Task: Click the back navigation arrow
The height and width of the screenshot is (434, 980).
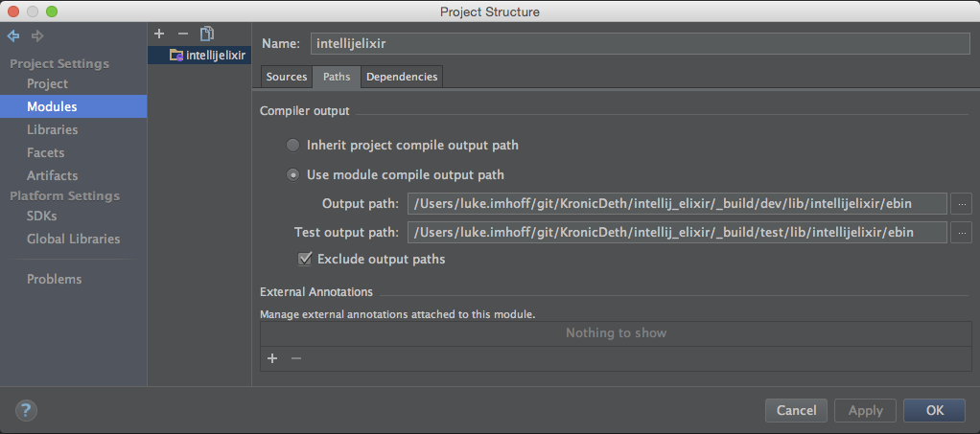Action: (x=13, y=36)
